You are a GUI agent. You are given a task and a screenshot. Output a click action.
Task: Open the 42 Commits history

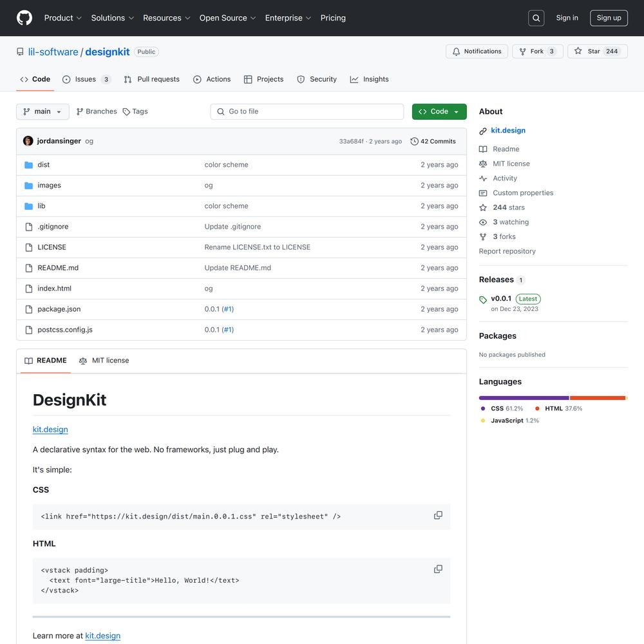point(433,141)
